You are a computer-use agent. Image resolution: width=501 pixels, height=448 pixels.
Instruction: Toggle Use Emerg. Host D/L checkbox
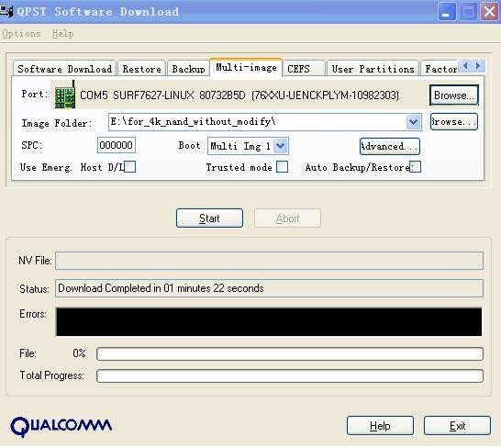(x=130, y=166)
